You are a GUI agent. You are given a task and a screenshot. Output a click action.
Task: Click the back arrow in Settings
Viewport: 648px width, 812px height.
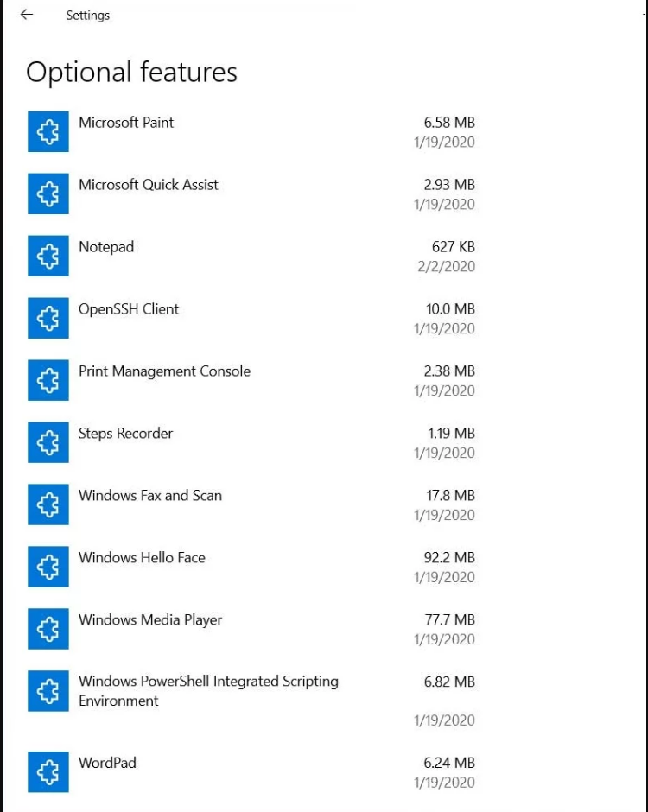pos(27,15)
